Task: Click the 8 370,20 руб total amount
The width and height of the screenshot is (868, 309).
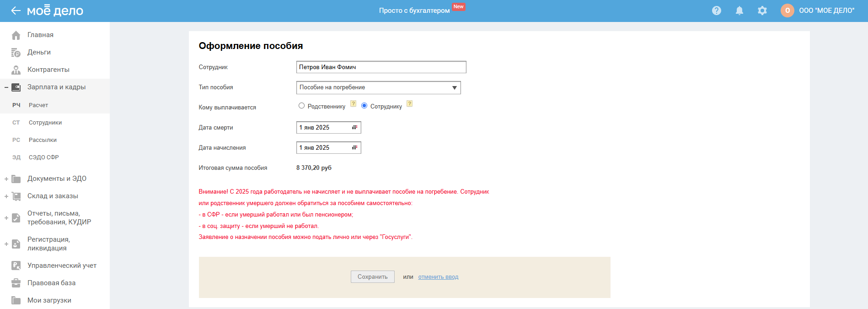Action: coord(314,168)
